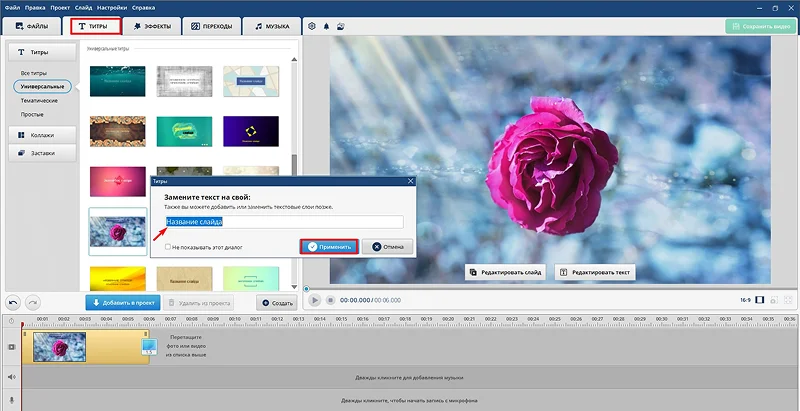The height and width of the screenshot is (411, 800).
Task: Enable Не показывать этот диалог checkbox
Action: [167, 247]
